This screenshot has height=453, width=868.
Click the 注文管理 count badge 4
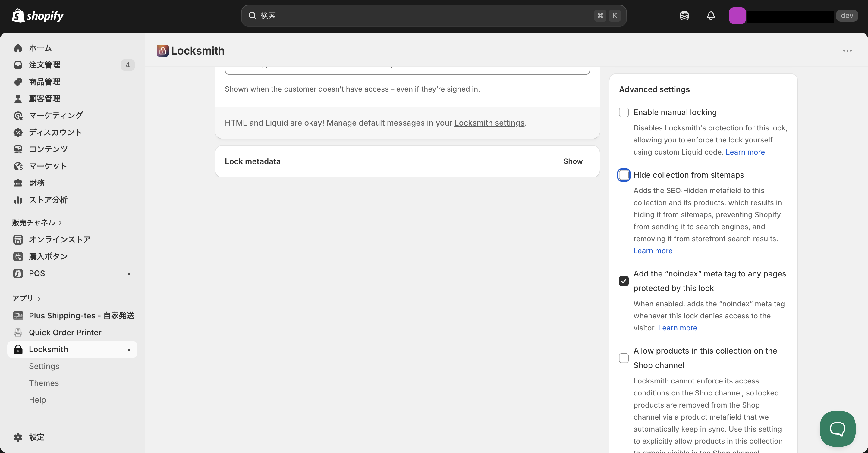pyautogui.click(x=128, y=65)
